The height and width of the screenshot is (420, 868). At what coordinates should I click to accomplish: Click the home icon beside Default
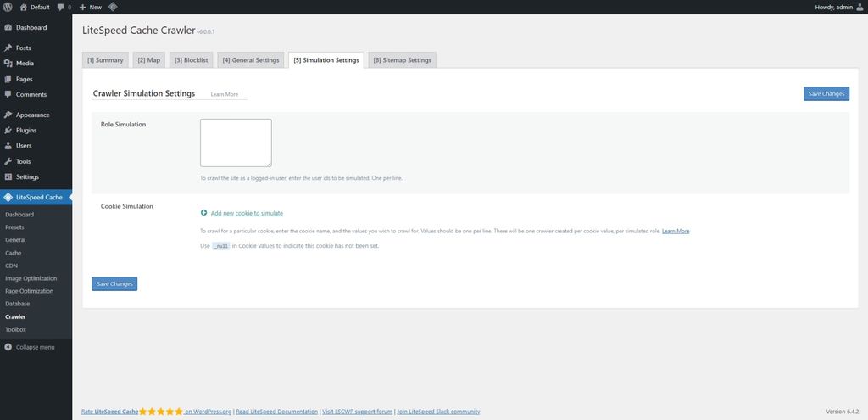tap(23, 7)
